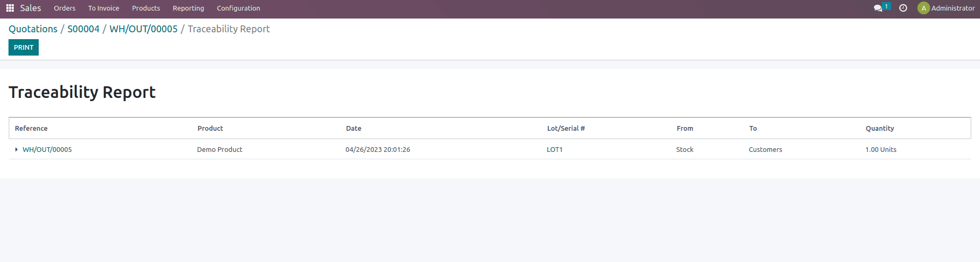Expand the WH/OUT/00005 traceability row
This screenshot has height=262, width=980.
[16, 150]
